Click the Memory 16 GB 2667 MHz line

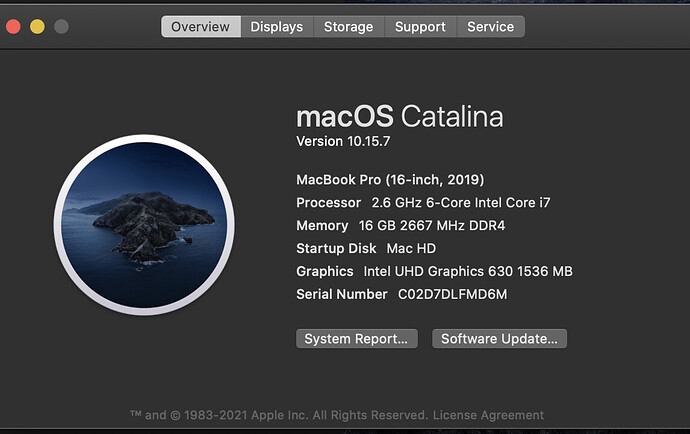(x=400, y=225)
